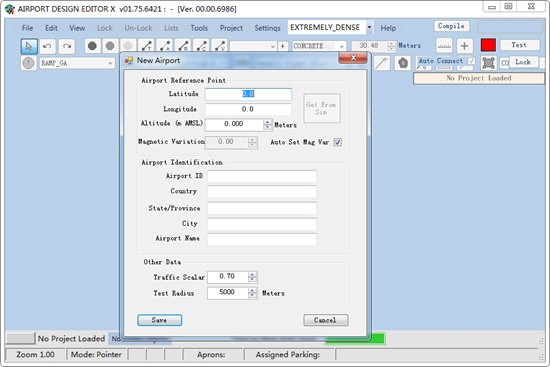Click the bounding box frame icon

tap(489, 63)
